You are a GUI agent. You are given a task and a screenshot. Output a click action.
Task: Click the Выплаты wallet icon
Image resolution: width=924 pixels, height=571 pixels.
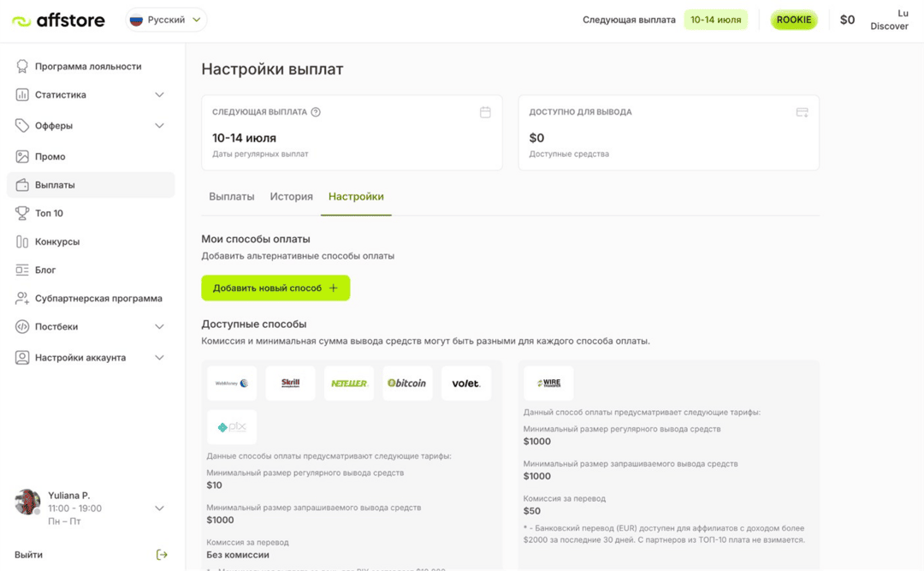tap(21, 185)
